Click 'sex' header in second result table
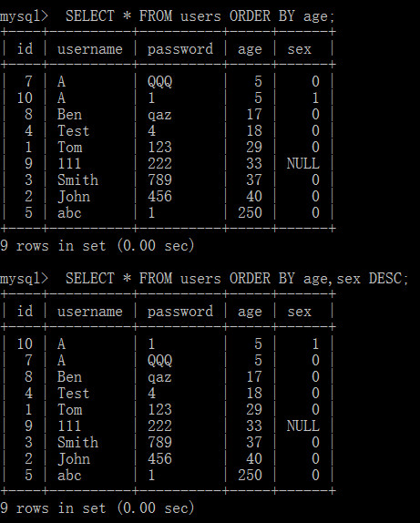 [299, 312]
